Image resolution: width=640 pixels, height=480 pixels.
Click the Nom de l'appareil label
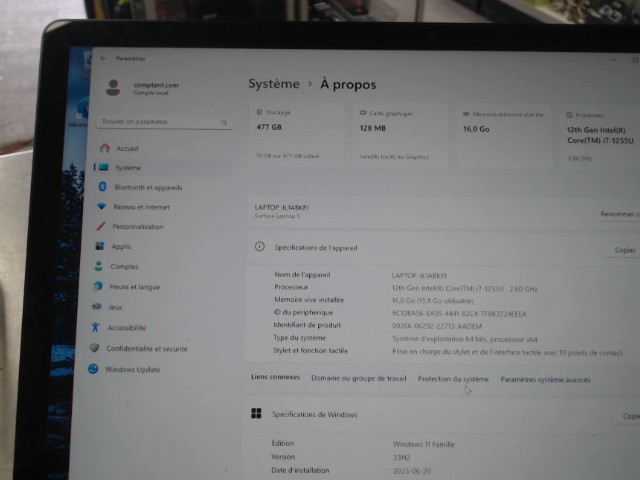(302, 275)
